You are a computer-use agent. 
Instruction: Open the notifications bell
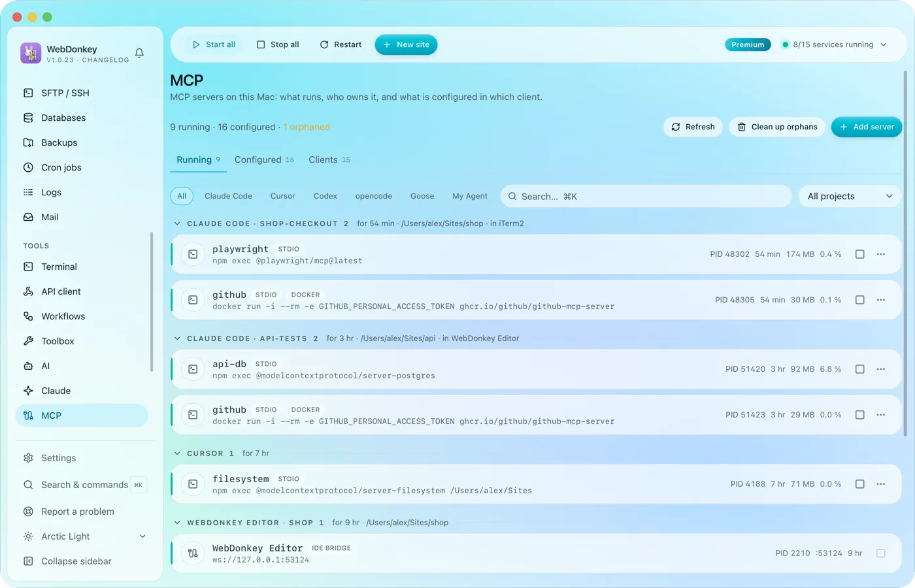click(x=139, y=53)
